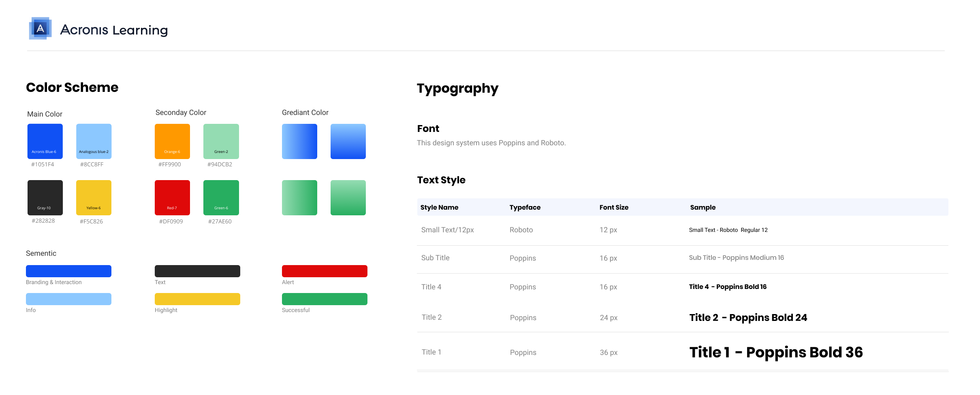
Task: Click the Branding & Interaction semantic bar
Action: [68, 271]
